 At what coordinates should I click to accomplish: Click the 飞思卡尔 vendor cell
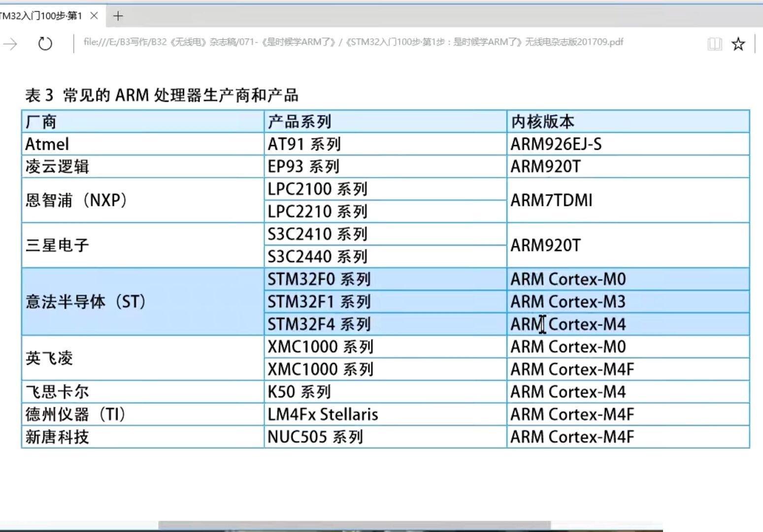143,392
